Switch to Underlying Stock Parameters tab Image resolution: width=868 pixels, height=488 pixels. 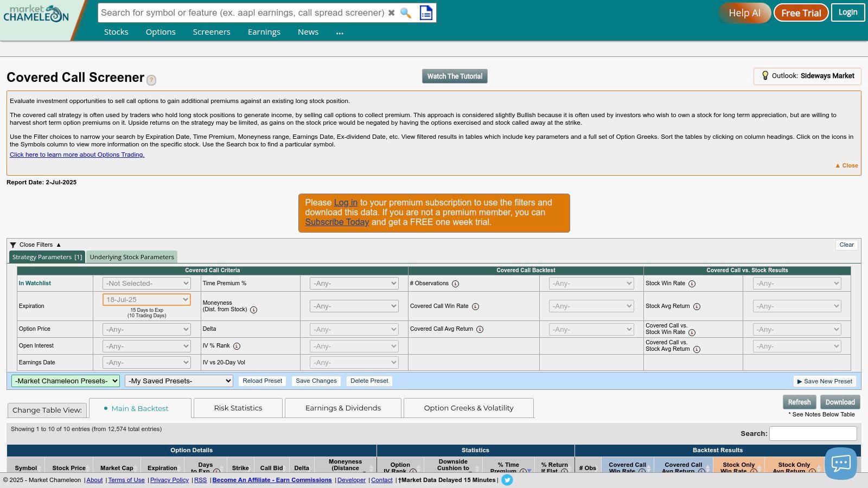click(132, 257)
